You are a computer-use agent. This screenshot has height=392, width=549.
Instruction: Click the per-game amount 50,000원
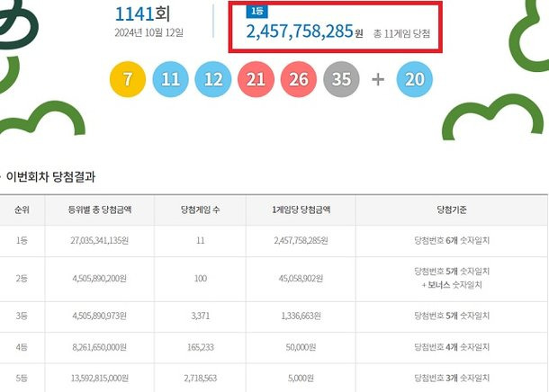[301, 348]
